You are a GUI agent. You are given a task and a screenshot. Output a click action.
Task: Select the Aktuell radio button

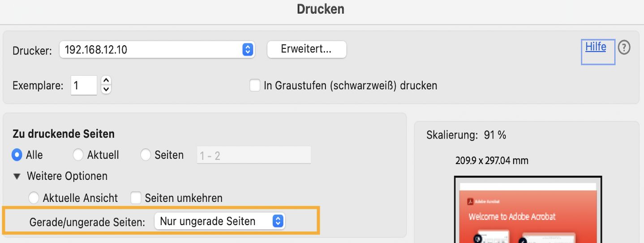pyautogui.click(x=78, y=155)
